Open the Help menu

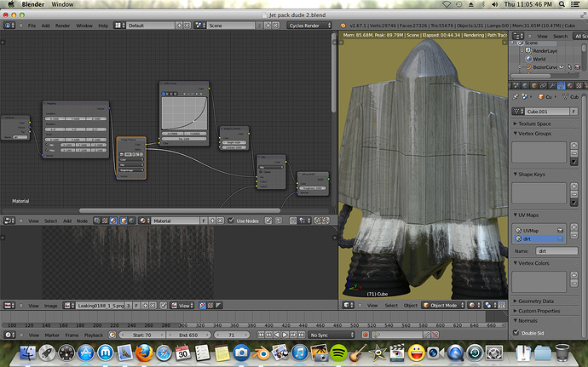[103, 26]
